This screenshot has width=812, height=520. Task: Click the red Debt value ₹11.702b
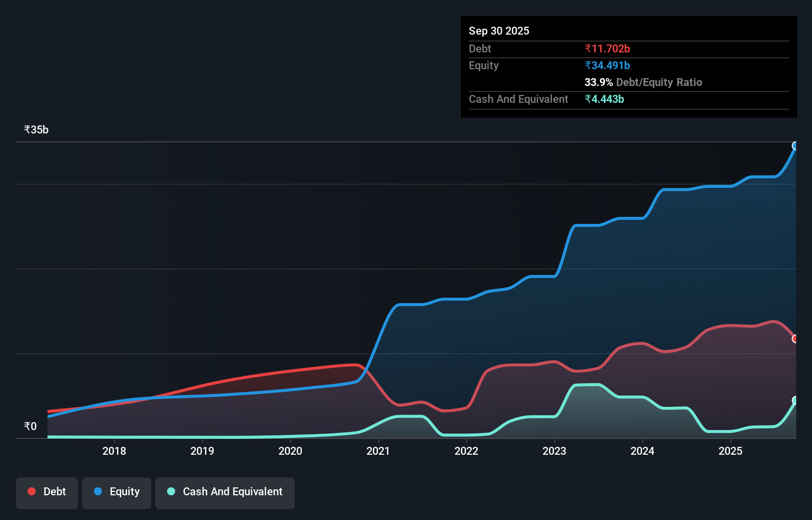[607, 48]
